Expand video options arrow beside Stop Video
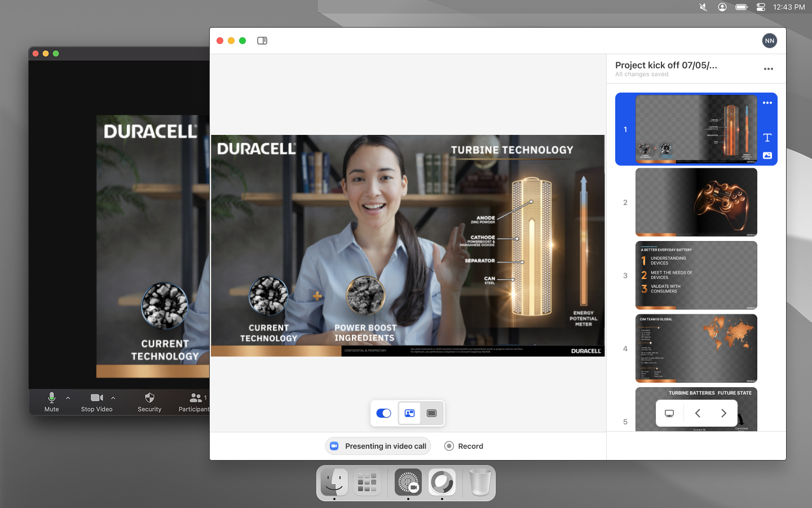 point(113,398)
